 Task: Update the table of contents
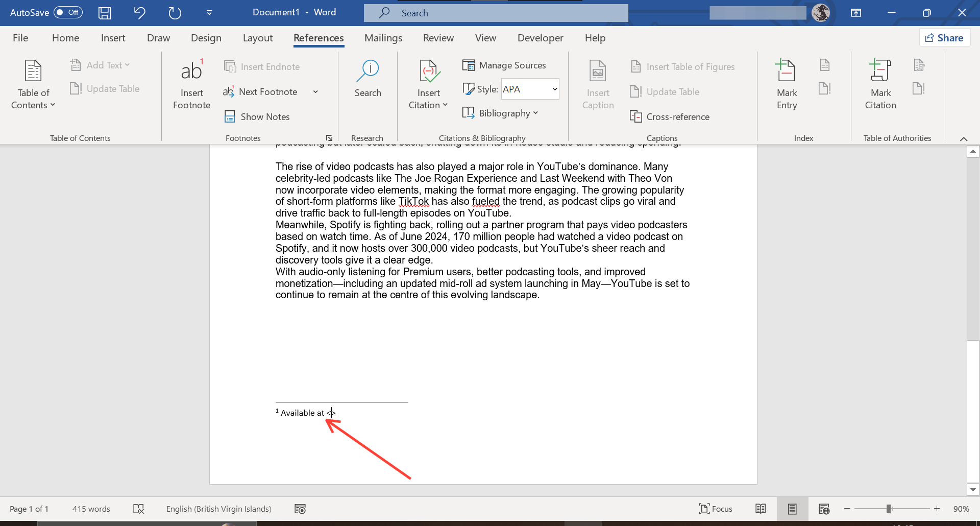point(105,88)
